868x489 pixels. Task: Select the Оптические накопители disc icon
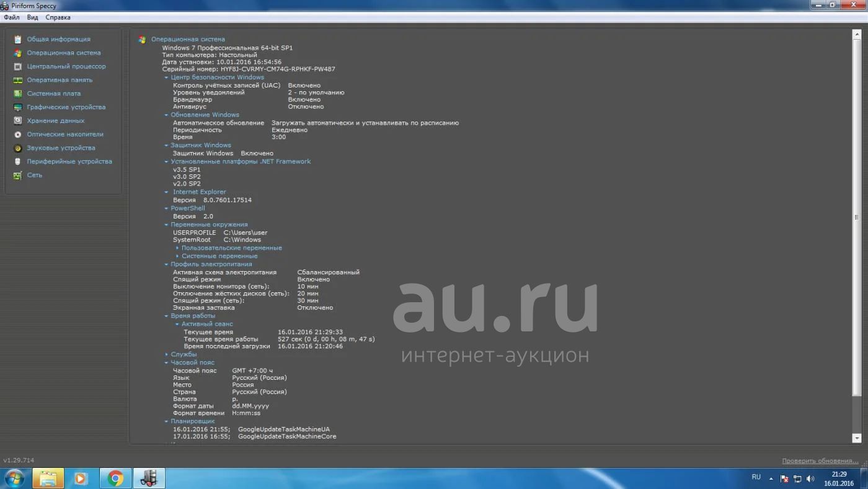click(x=18, y=134)
